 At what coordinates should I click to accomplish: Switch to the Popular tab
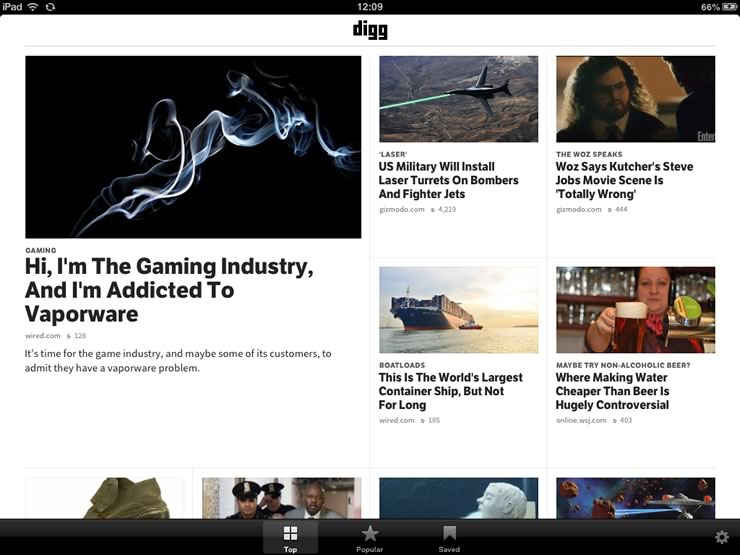pos(369,538)
